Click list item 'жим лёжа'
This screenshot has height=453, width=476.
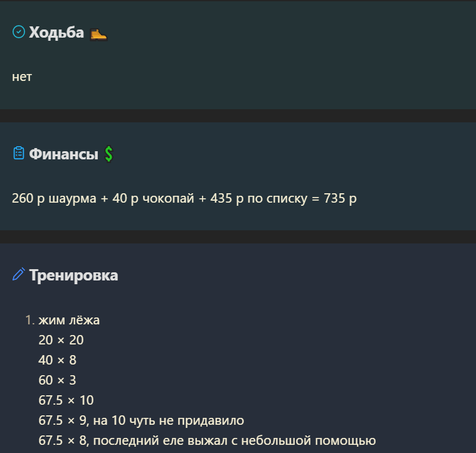(69, 320)
